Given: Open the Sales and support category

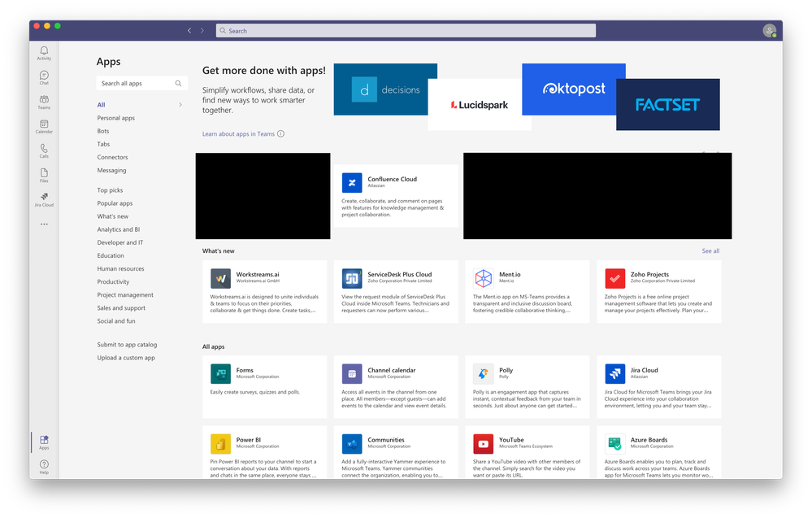Looking at the screenshot, I should [121, 307].
